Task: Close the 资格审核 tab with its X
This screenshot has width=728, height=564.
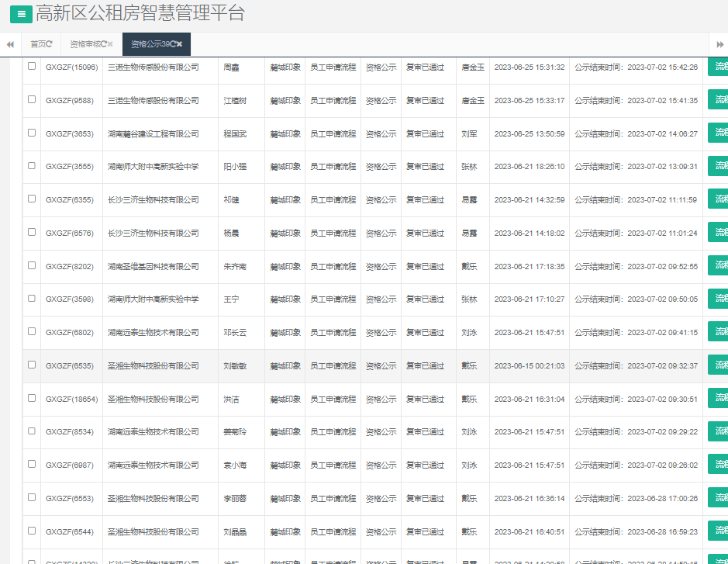Action: [110, 44]
